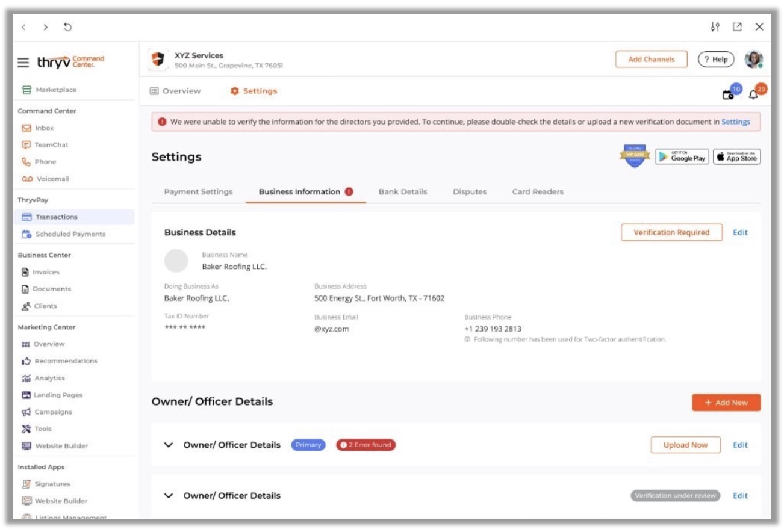
Task: Open Scheduled Payments
Action: tap(63, 234)
